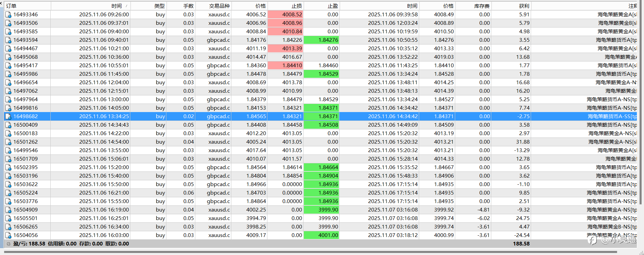Image resolution: width=644 pixels, height=255 pixels.
Task: Click the green take-profit cell 1.84664
Action: pyautogui.click(x=321, y=167)
